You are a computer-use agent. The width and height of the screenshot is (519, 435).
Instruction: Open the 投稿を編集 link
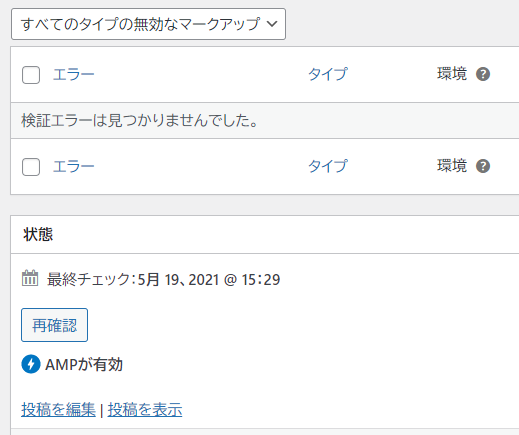58,409
